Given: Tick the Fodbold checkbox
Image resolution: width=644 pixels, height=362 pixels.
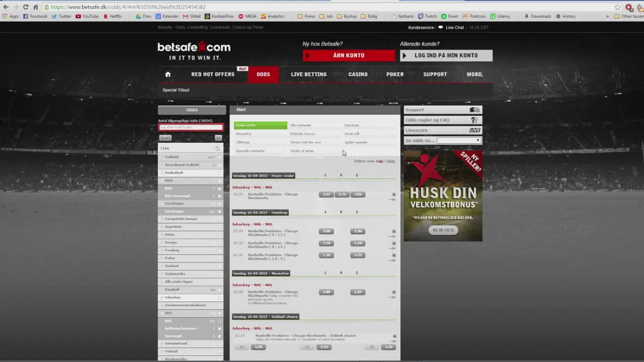Looking at the screenshot, I should click(x=219, y=157).
